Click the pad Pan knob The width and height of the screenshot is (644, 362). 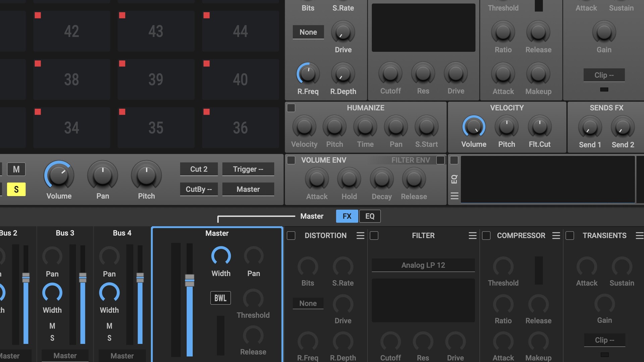[x=103, y=175]
